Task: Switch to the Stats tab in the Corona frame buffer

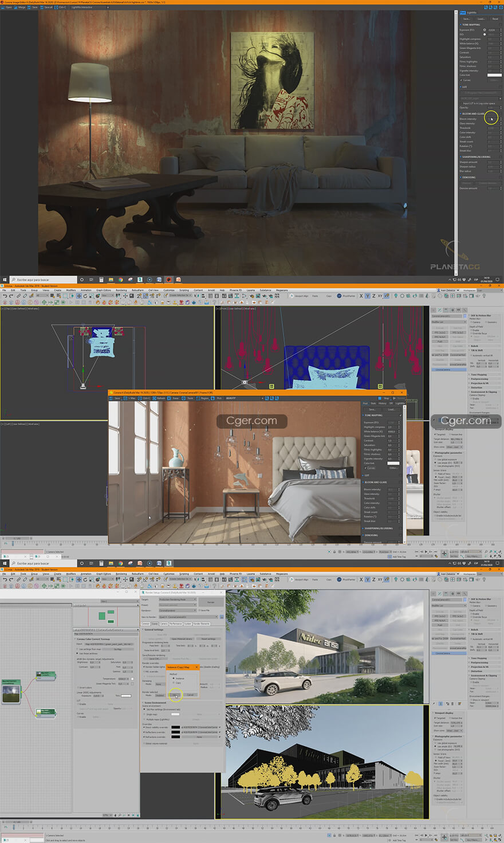Action: click(373, 403)
